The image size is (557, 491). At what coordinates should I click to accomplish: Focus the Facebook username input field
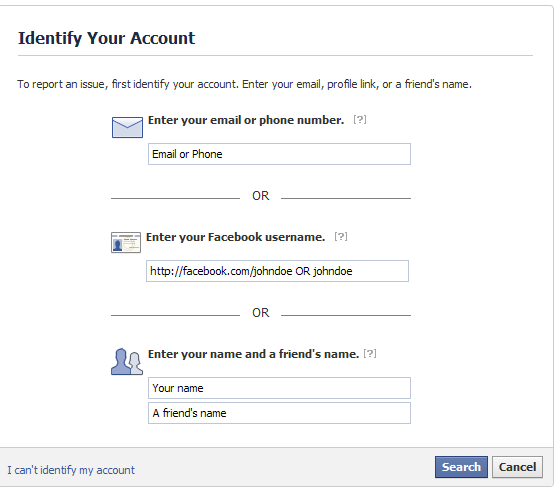coord(277,271)
